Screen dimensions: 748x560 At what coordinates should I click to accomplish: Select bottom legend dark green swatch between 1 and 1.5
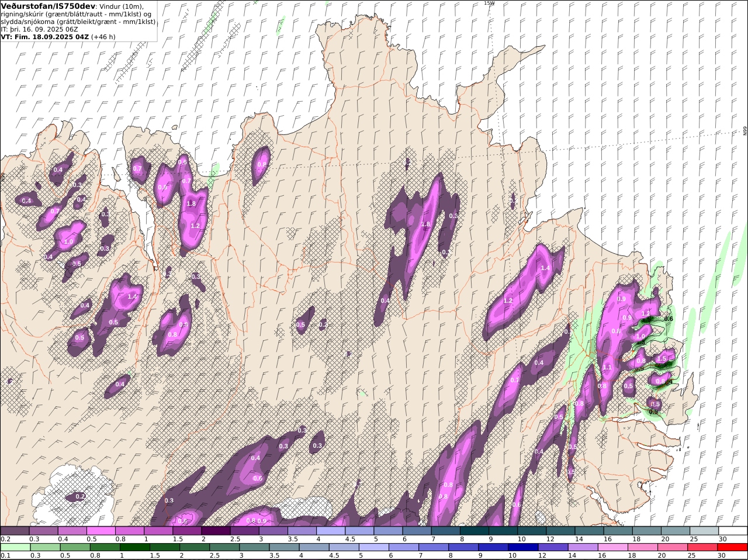tap(134, 548)
